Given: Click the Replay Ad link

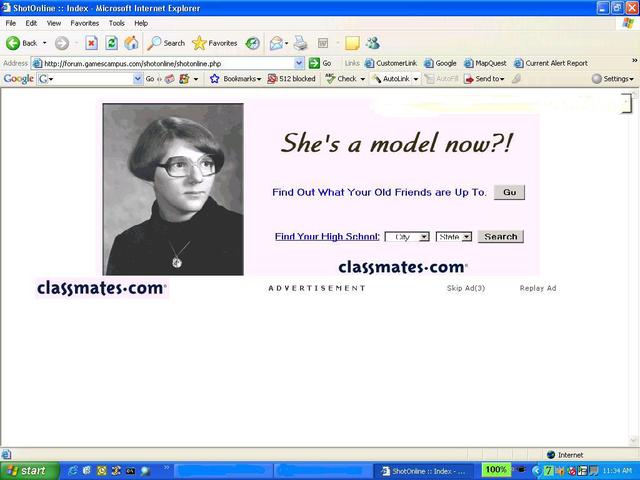Looking at the screenshot, I should coord(538,288).
